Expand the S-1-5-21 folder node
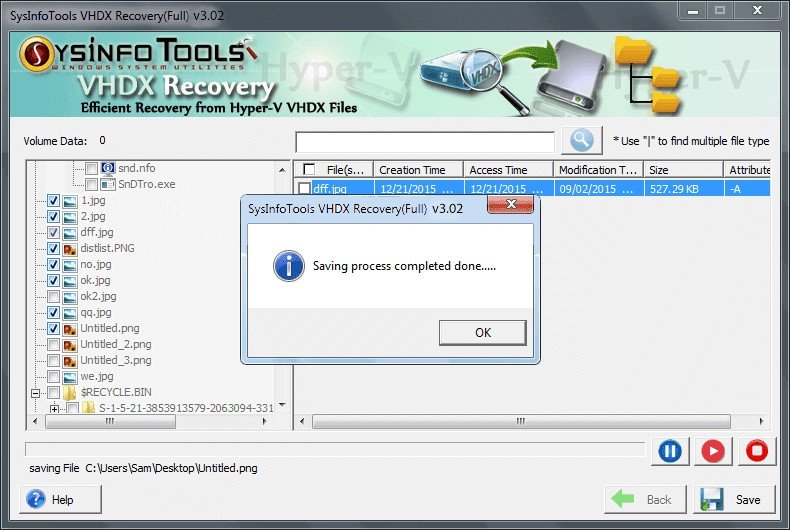Image resolution: width=790 pixels, height=530 pixels. click(54, 409)
